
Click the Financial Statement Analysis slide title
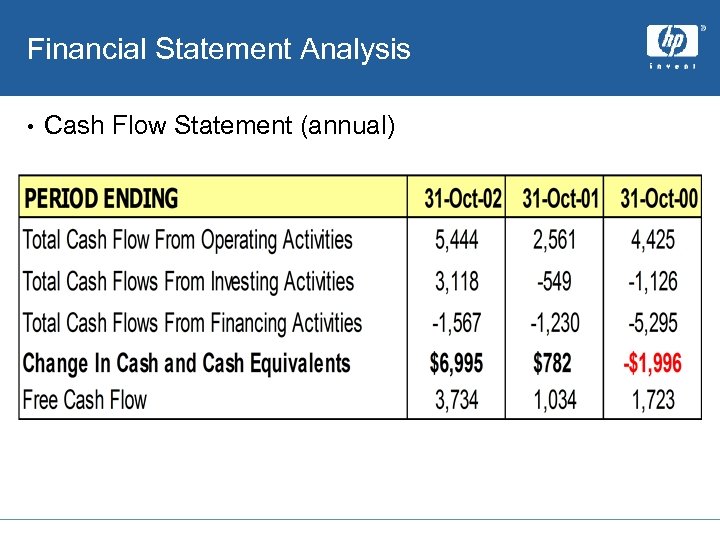coord(219,49)
